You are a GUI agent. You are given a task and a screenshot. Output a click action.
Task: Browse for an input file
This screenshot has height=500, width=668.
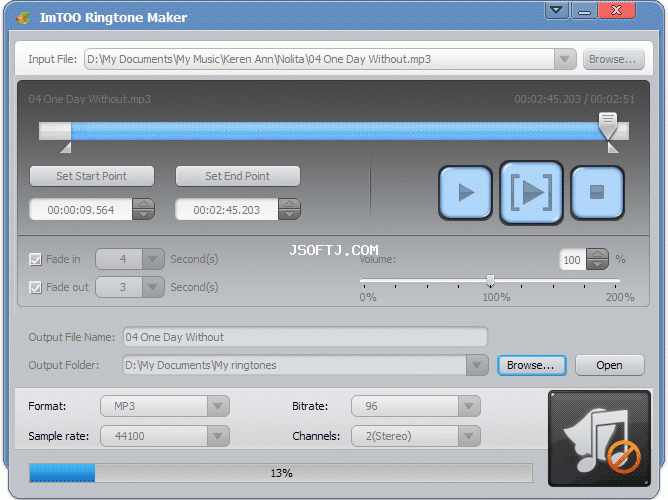[613, 59]
